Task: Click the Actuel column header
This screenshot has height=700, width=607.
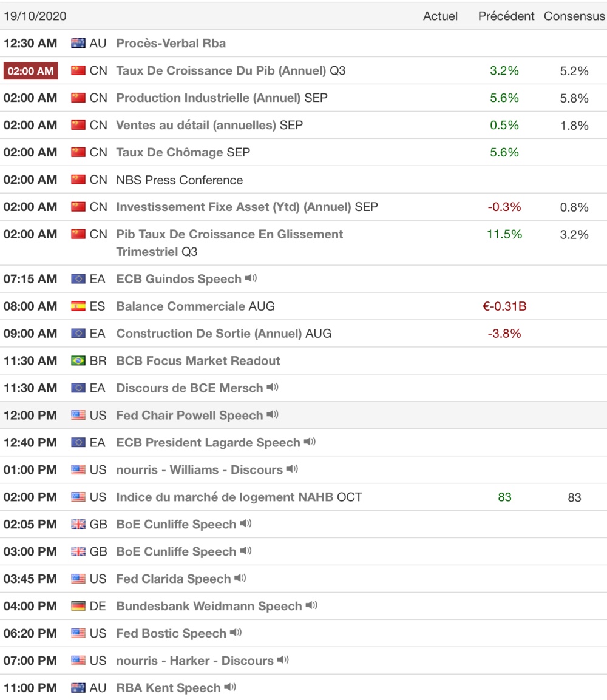Action: pos(441,16)
